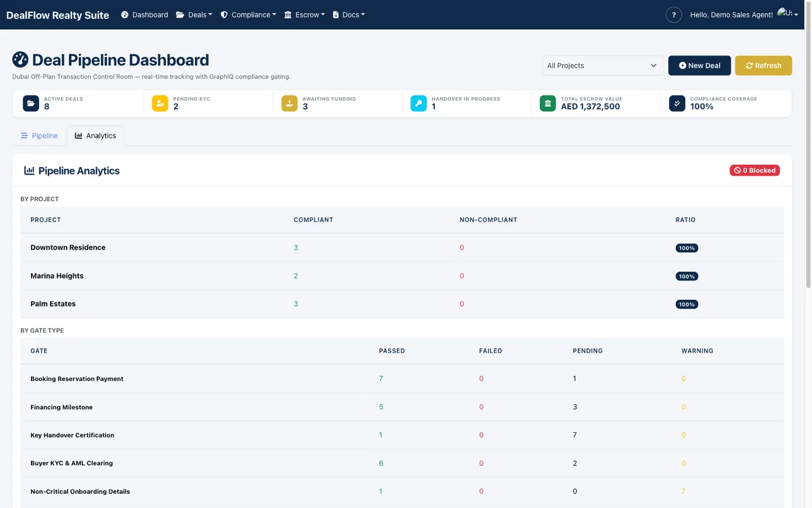Click the page vertical scrollbar
This screenshot has height=508, width=812.
808,144
